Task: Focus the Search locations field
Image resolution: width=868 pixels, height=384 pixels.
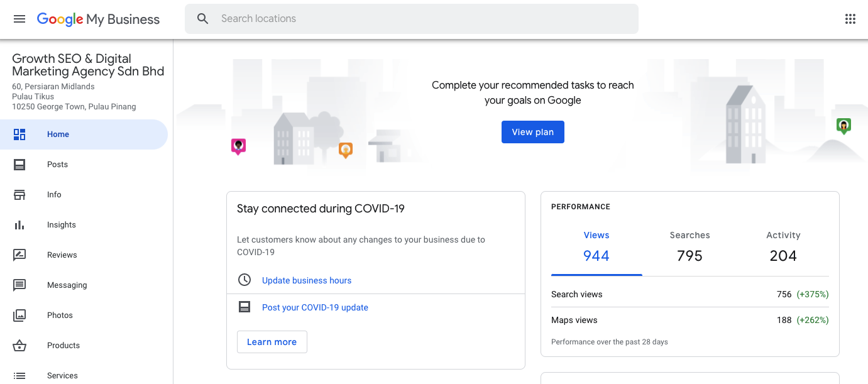Action: tap(412, 19)
